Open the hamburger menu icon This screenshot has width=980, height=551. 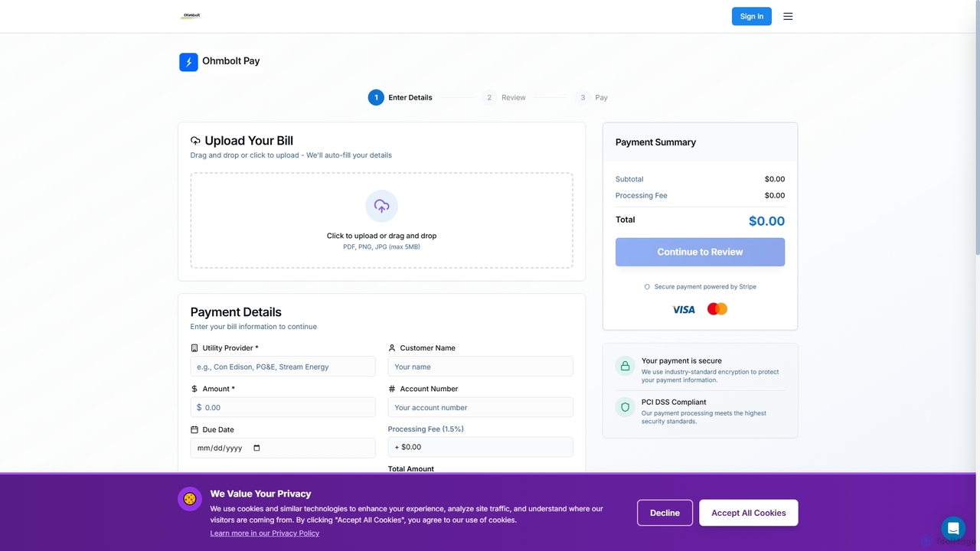pos(788,16)
